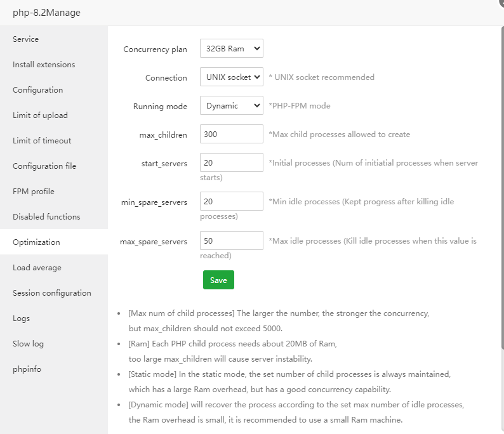Open the Concurrency plan dropdown
This screenshot has height=434, width=504.
(231, 49)
